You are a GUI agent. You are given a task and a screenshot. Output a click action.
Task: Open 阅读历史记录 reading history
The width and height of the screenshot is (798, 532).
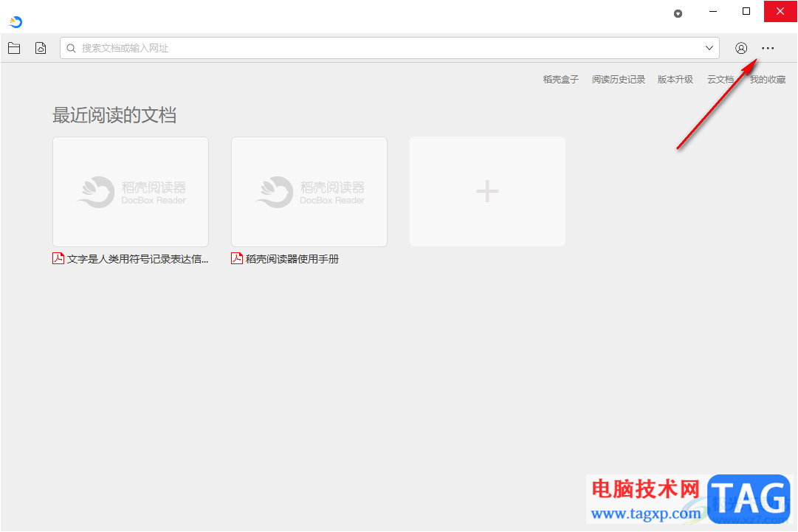pos(619,80)
